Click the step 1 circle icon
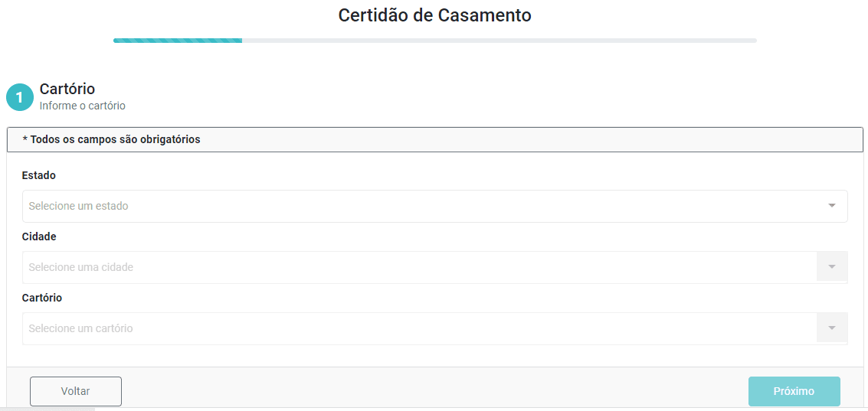The image size is (868, 411). (20, 97)
